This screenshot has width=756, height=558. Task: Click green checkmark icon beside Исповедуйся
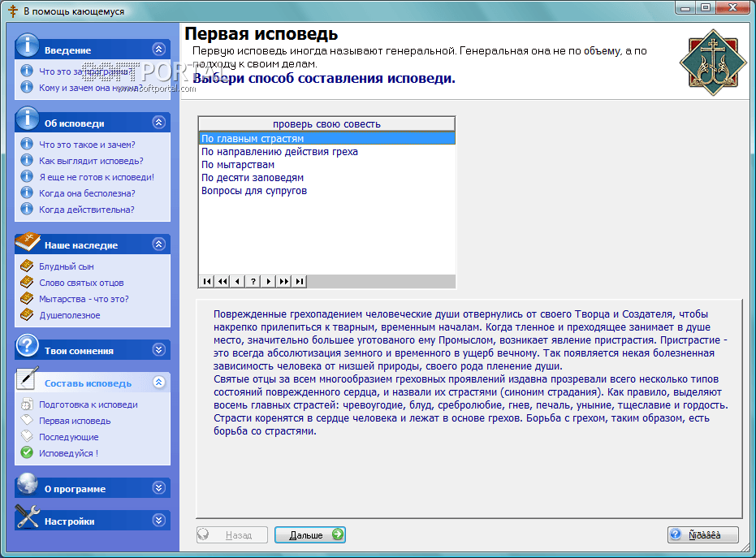tap(27, 453)
